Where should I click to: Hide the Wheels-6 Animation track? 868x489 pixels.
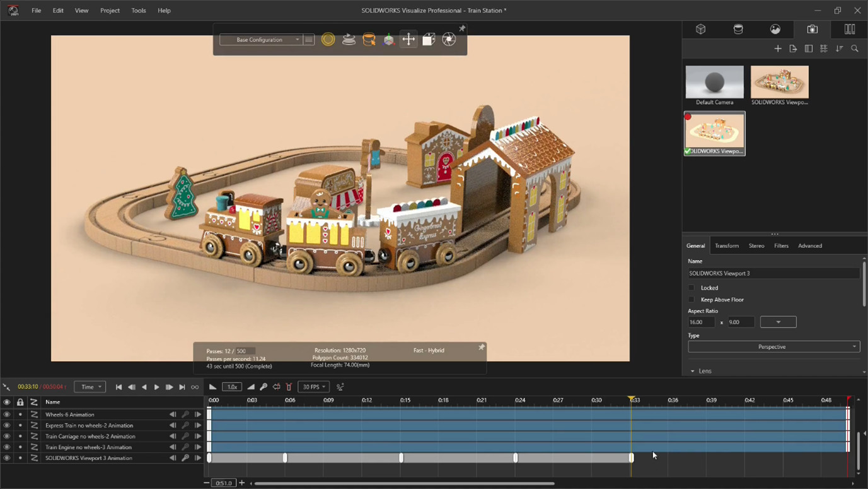click(6, 415)
